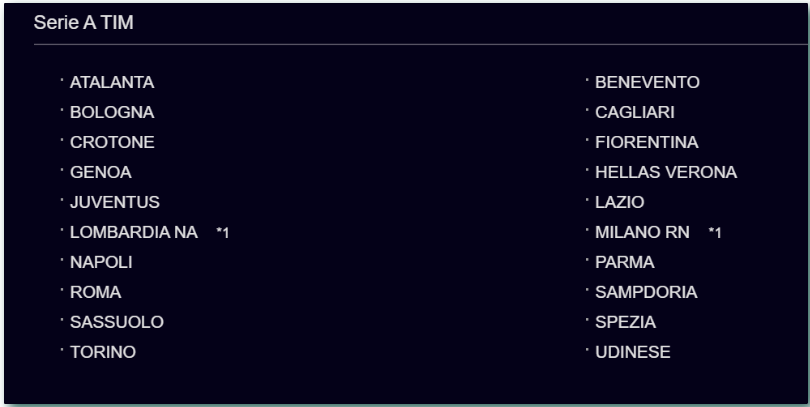Viewport: 810px width, 407px height.
Task: Click on SPEZIA team name
Action: tap(626, 322)
